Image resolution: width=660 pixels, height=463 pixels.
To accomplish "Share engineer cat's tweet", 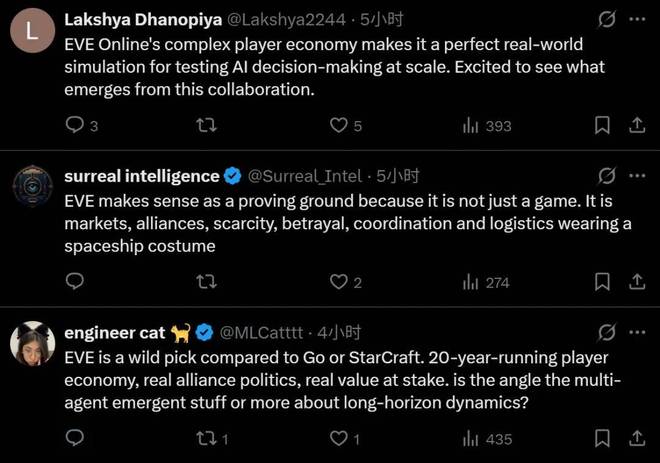I will pos(637,438).
